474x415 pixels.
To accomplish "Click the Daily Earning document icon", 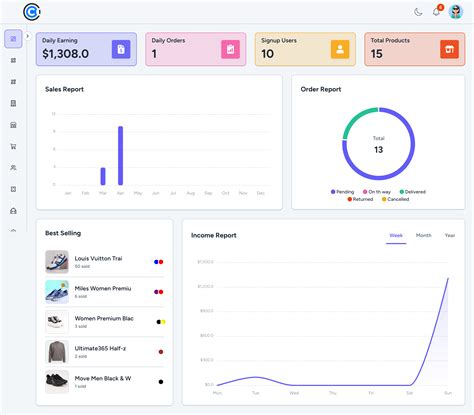I will [121, 49].
